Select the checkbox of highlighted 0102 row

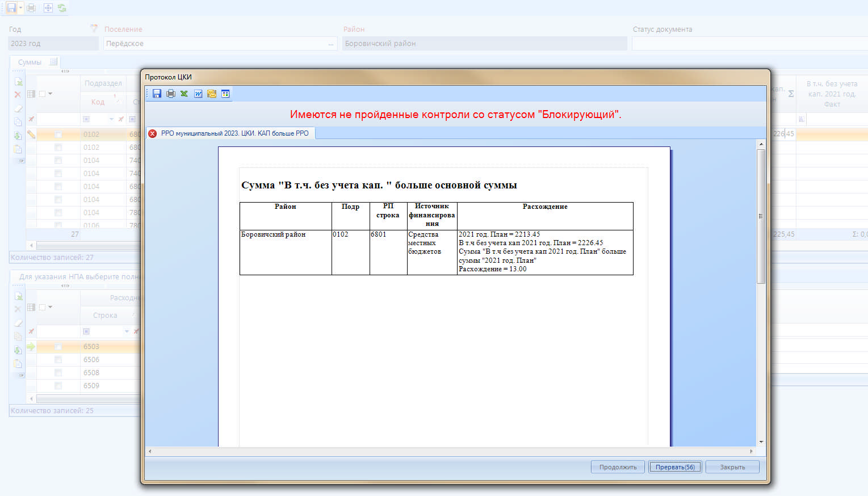[x=58, y=134]
